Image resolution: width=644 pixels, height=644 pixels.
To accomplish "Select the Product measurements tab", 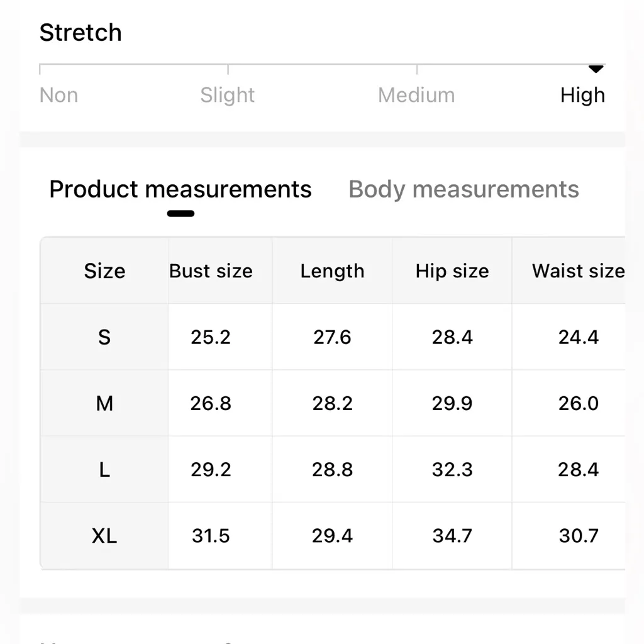I will click(x=180, y=189).
